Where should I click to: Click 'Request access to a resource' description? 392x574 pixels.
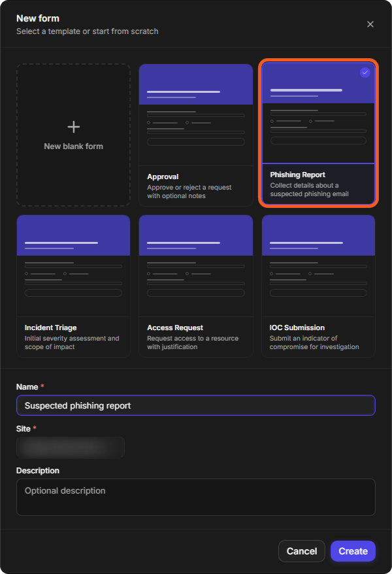click(193, 343)
